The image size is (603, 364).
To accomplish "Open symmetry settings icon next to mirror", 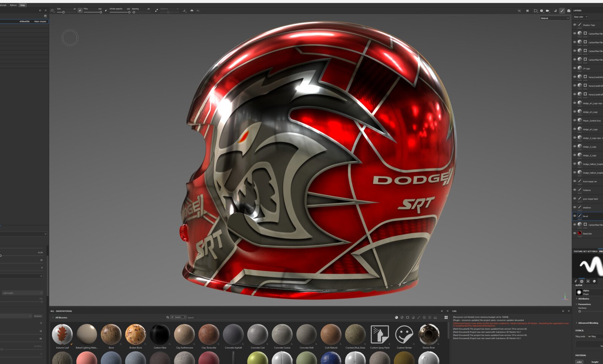I will (198, 11).
